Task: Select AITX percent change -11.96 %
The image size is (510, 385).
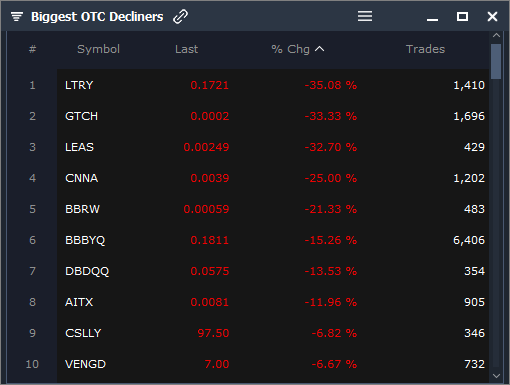Action: 331,302
